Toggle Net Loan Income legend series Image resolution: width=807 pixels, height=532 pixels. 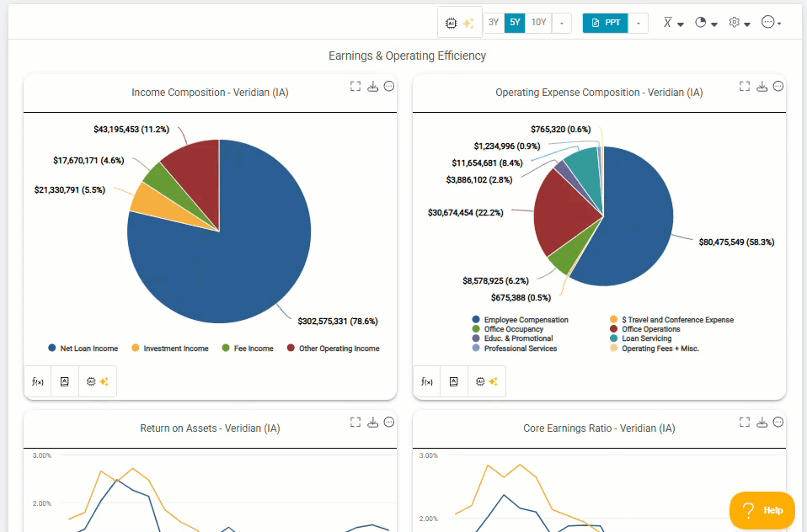pyautogui.click(x=83, y=348)
